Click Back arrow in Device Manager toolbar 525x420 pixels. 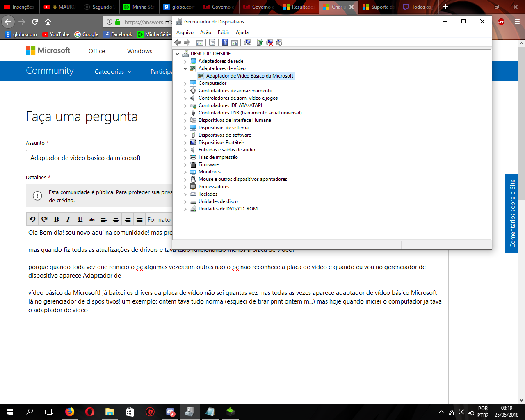(178, 42)
